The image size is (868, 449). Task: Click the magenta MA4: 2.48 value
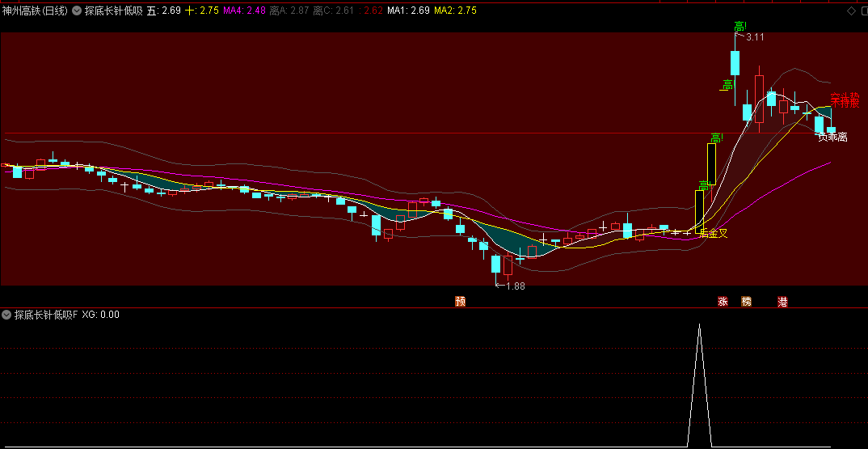click(x=244, y=11)
